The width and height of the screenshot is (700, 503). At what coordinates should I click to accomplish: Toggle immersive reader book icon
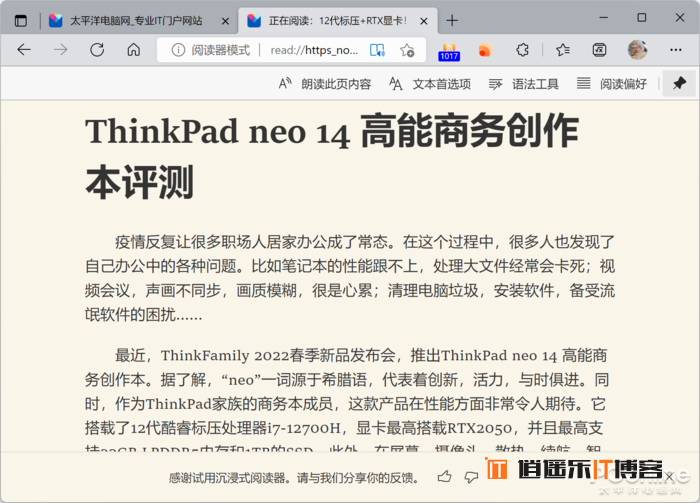[x=377, y=50]
